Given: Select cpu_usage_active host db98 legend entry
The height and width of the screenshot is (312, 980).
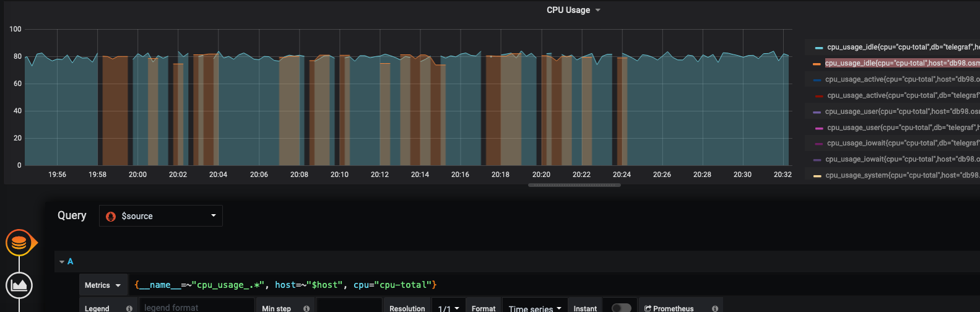Looking at the screenshot, I should tap(902, 79).
